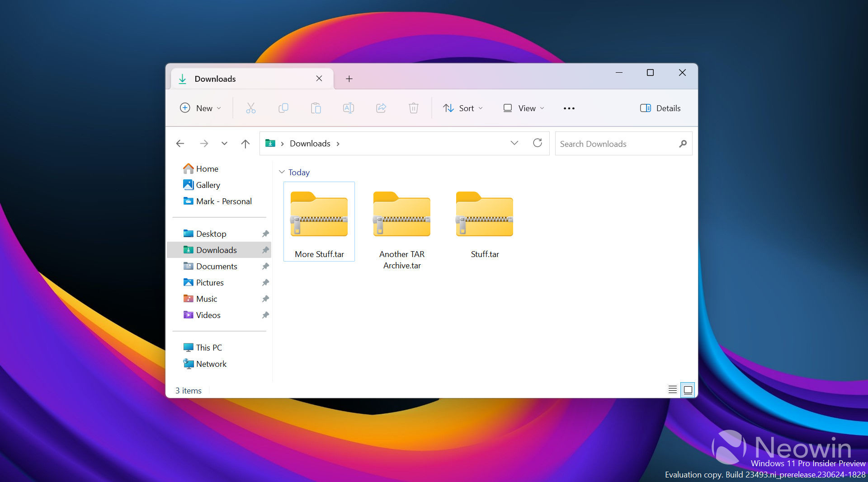Click the Share icon in toolbar
The width and height of the screenshot is (868, 482).
381,108
